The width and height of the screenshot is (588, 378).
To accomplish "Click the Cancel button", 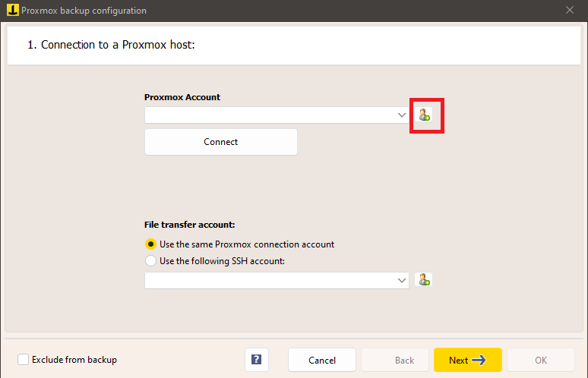I will point(322,360).
